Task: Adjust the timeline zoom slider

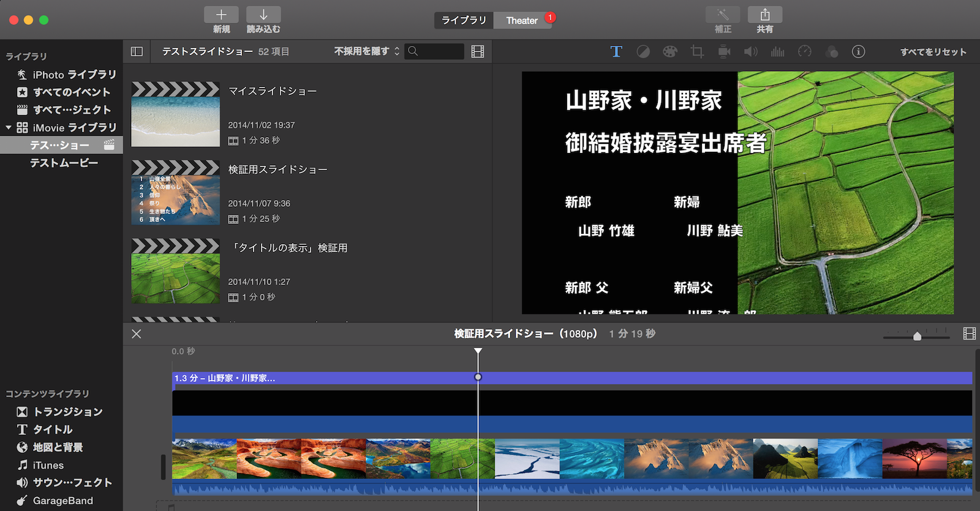Action: pyautogui.click(x=917, y=336)
